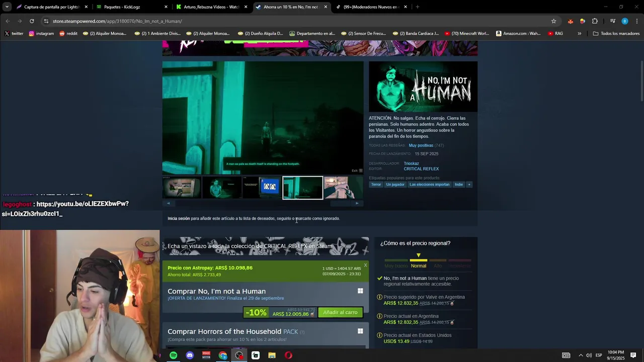This screenshot has width=644, height=362.
Task: Open File Explorer from the taskbar
Action: 272,355
